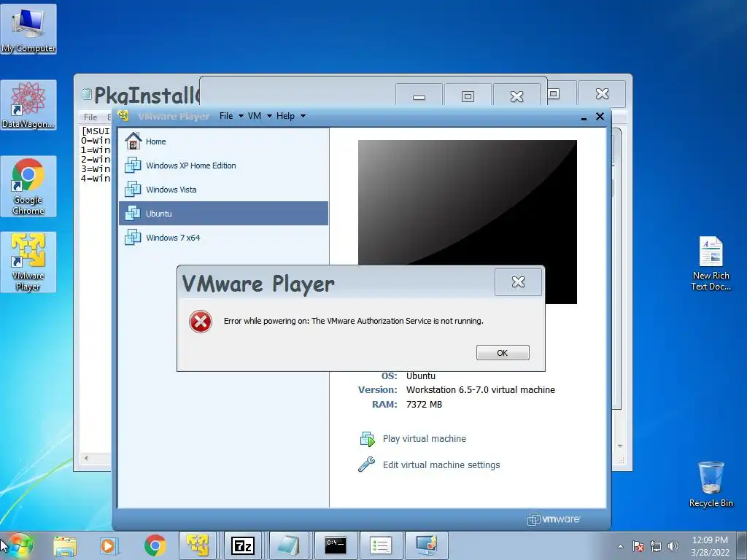
Task: Click the wrench settings icon
Action: 366,464
